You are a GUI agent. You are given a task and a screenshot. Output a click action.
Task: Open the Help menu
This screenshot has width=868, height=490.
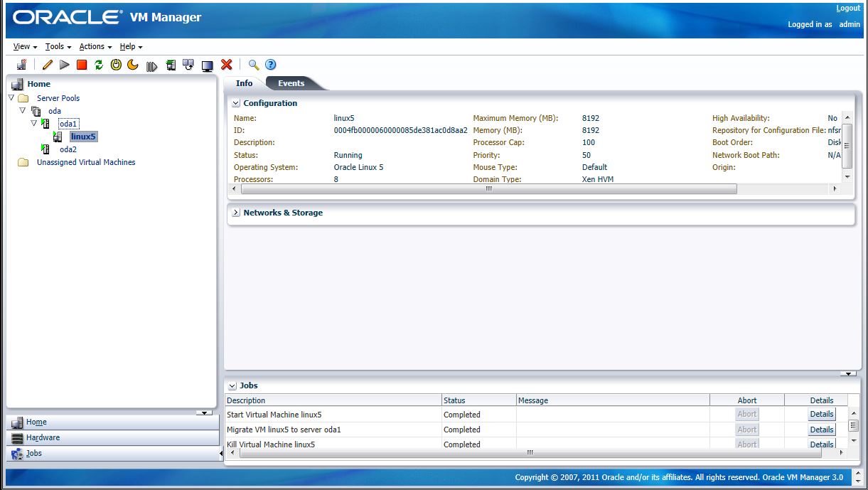pos(131,47)
